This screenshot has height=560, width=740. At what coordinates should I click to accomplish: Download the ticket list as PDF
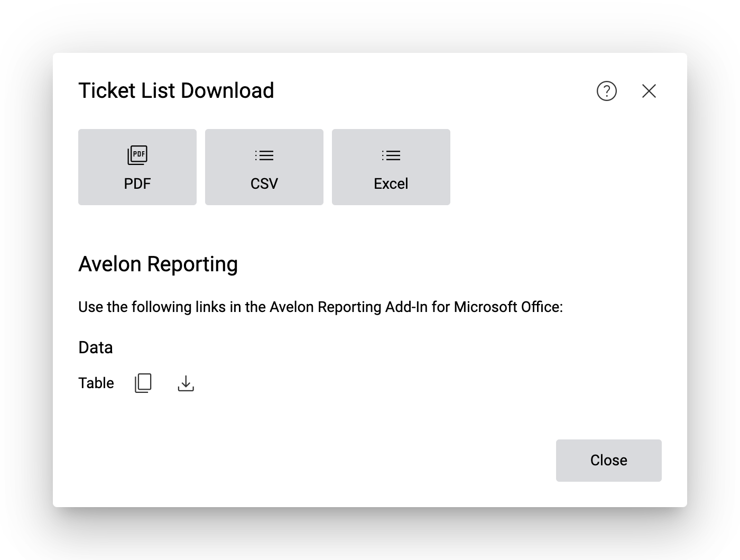point(137,167)
